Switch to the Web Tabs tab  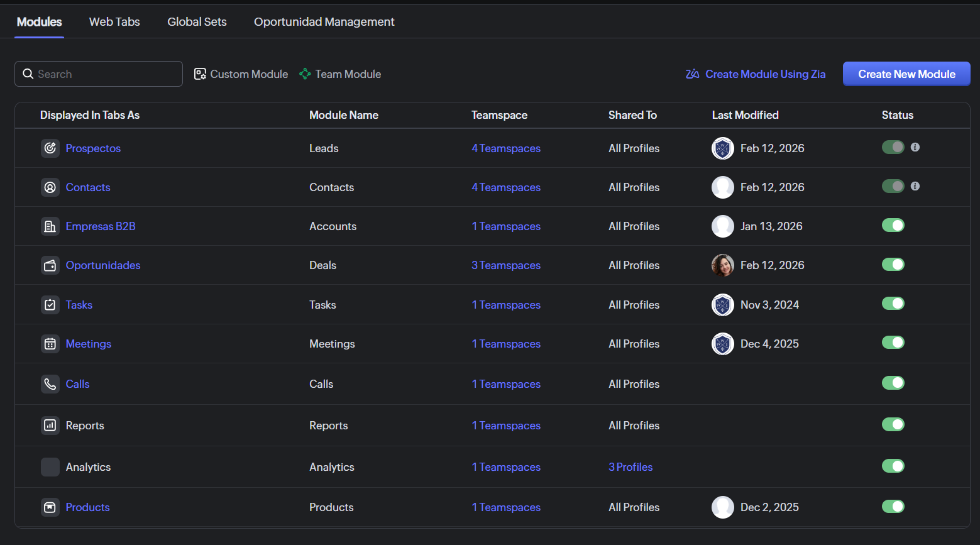[114, 22]
